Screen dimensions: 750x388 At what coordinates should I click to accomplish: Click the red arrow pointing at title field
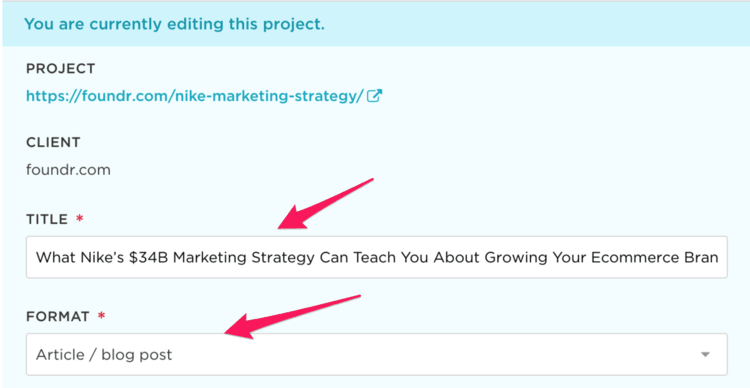tap(325, 204)
